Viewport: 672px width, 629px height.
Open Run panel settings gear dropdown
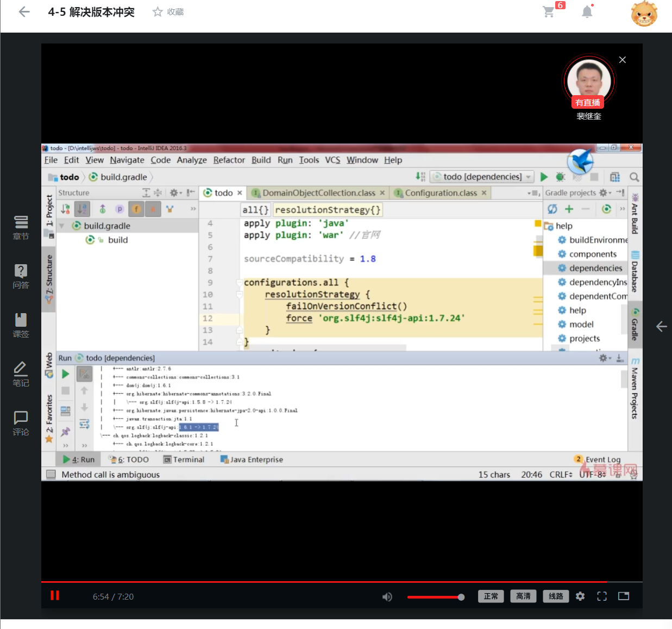(605, 358)
